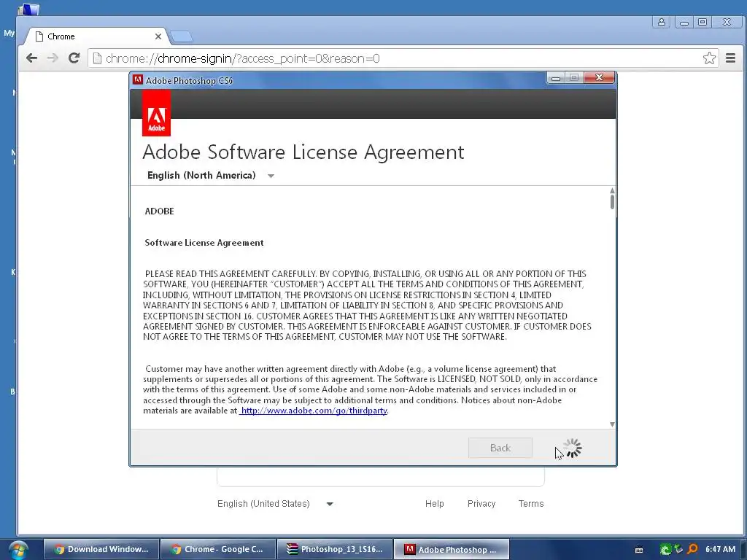The height and width of the screenshot is (560, 747).
Task: Click the loading spinner in the installer
Action: click(572, 448)
